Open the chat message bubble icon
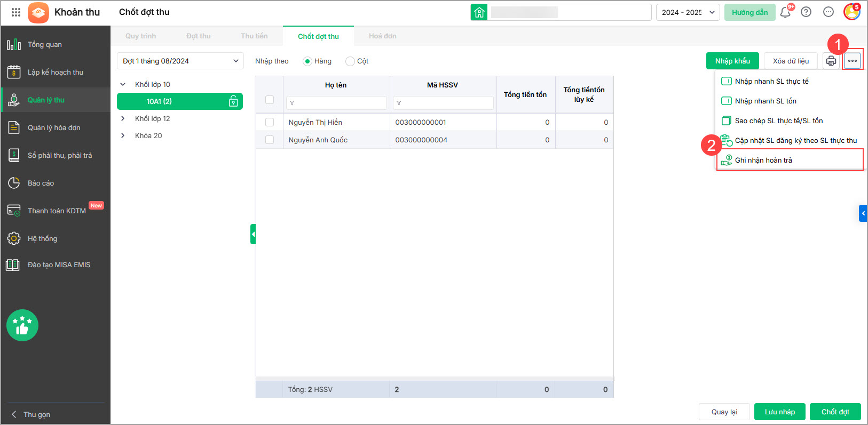Screen dimensions: 868x425 pyautogui.click(x=828, y=12)
